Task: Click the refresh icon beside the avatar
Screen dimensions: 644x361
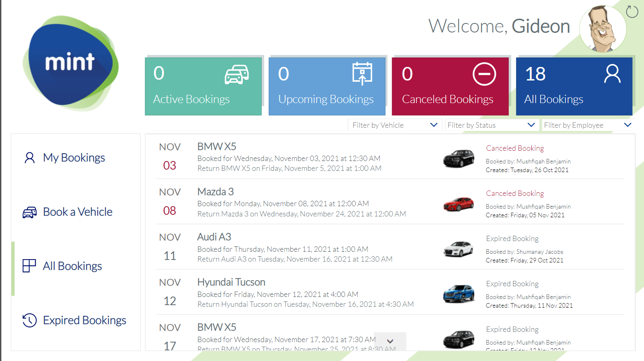Action: tap(632, 12)
